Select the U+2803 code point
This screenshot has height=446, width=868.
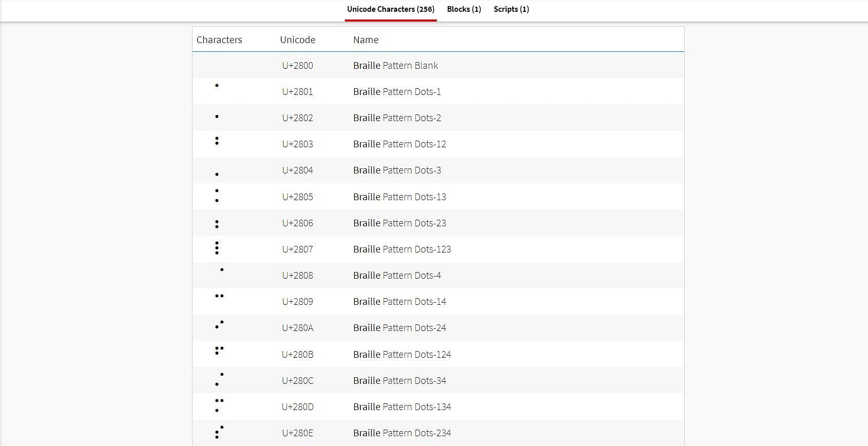298,144
